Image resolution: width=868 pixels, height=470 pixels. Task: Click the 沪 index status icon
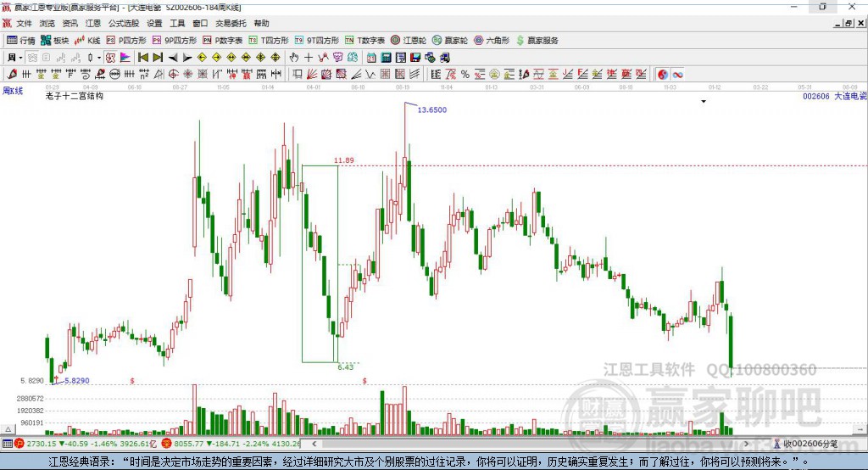19,444
